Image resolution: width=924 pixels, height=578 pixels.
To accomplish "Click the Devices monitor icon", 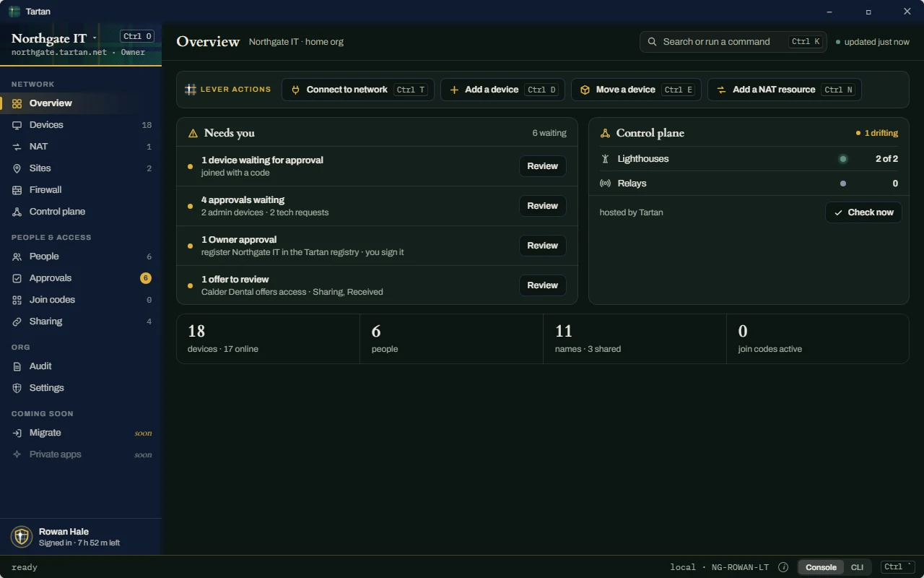I will (x=17, y=125).
